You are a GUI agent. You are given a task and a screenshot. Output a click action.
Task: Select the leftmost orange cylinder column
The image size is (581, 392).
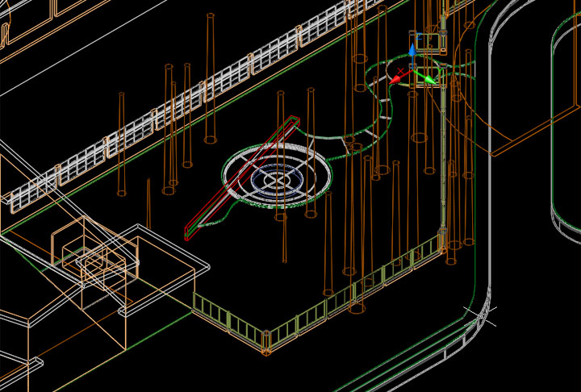coord(121,145)
